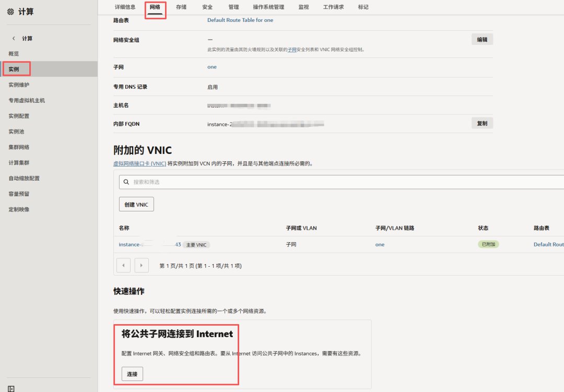This screenshot has height=392, width=564.
Task: Open the Default Route Table for one link
Action: click(x=240, y=20)
